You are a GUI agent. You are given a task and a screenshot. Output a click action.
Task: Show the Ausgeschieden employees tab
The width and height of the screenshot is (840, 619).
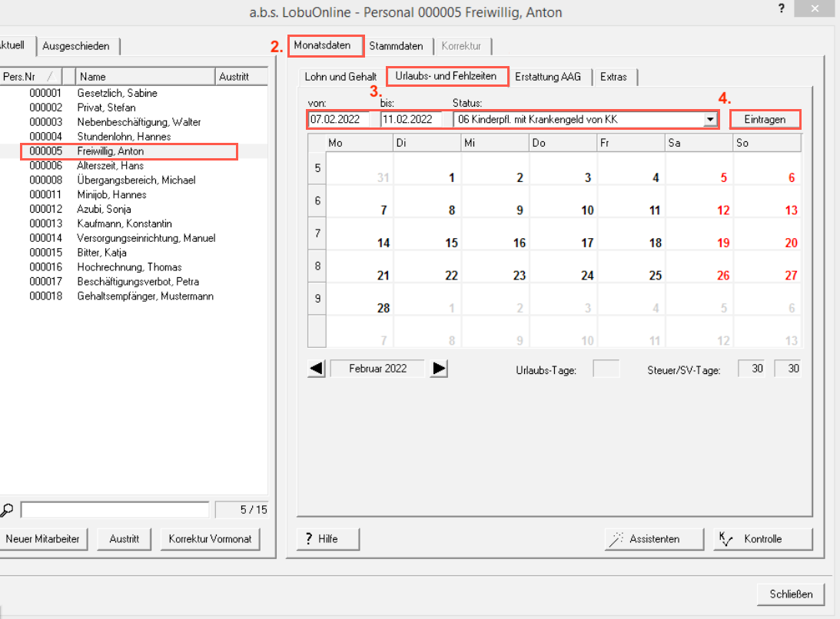coord(76,46)
